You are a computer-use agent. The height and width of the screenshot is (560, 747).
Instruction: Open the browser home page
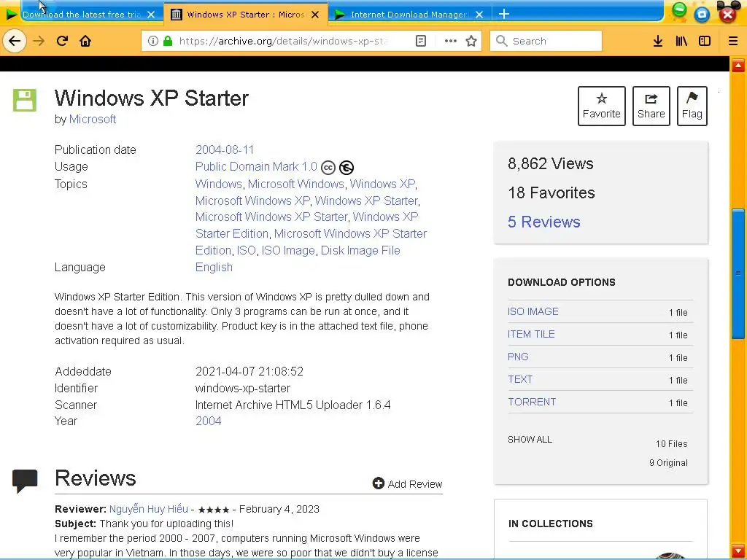pos(85,41)
